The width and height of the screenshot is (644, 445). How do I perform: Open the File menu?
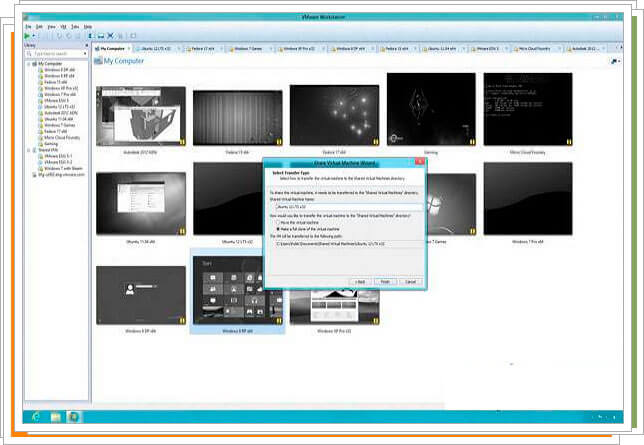click(28, 26)
